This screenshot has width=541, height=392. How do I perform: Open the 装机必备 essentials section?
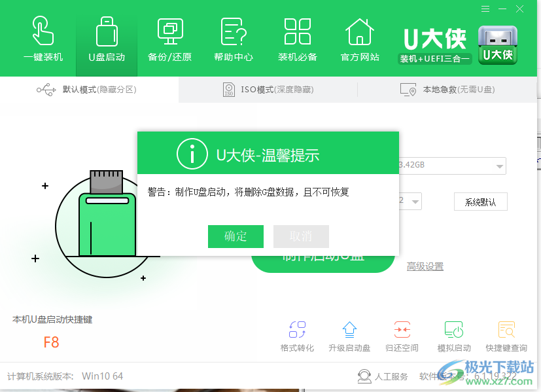click(298, 39)
